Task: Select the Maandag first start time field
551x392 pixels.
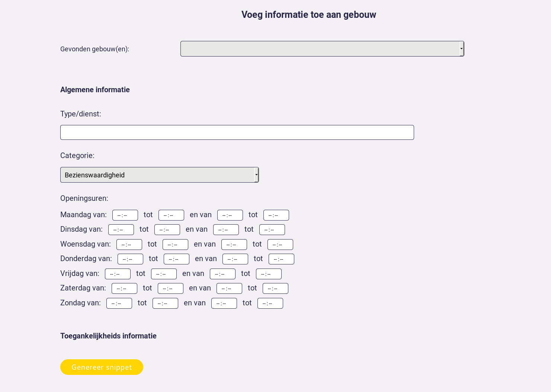Action: tap(125, 215)
